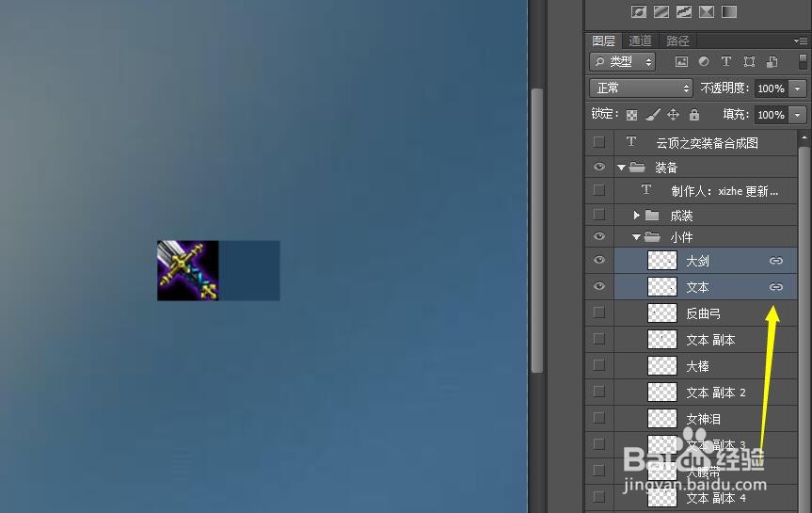Show the 反曲弓 layer visibility box
The width and height of the screenshot is (812, 513).
599,313
